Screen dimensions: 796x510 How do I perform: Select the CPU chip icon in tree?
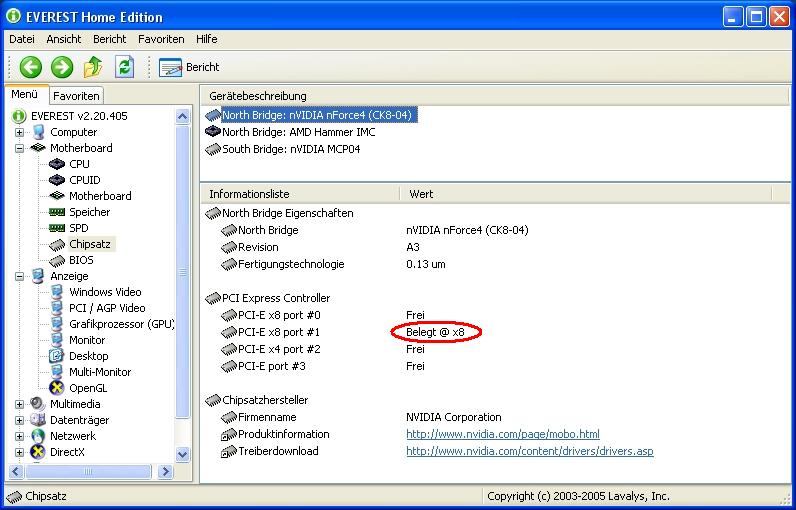pos(57,164)
